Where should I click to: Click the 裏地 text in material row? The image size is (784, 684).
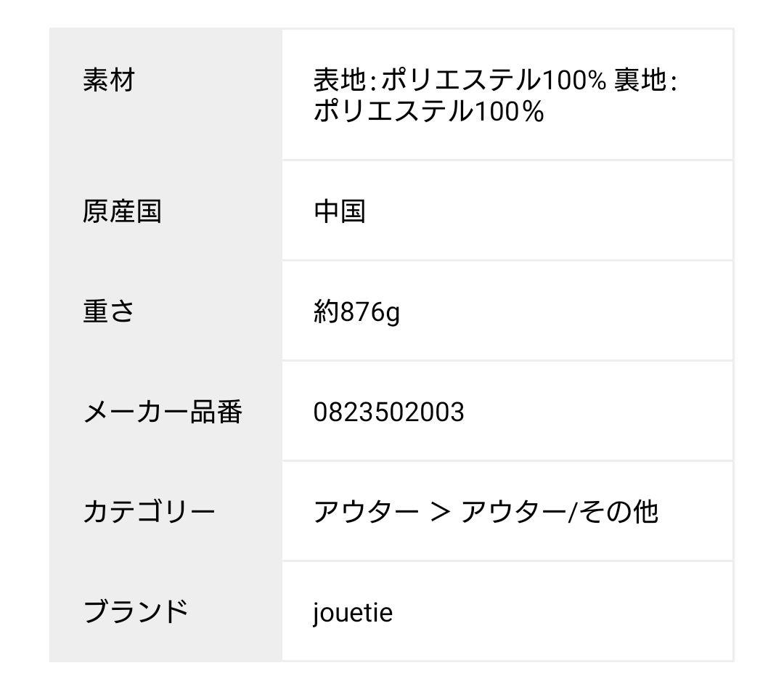[x=640, y=80]
